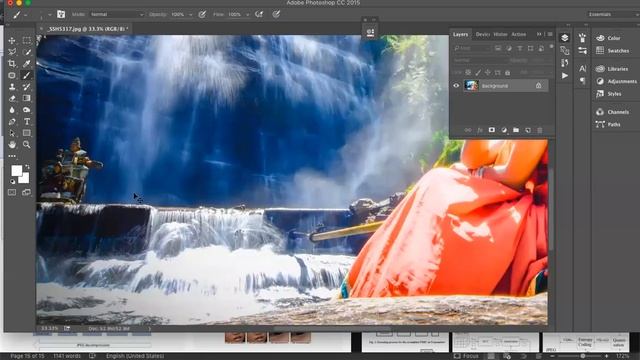Collapse Layers panel with double arrows
The image size is (640, 360).
pos(539,34)
